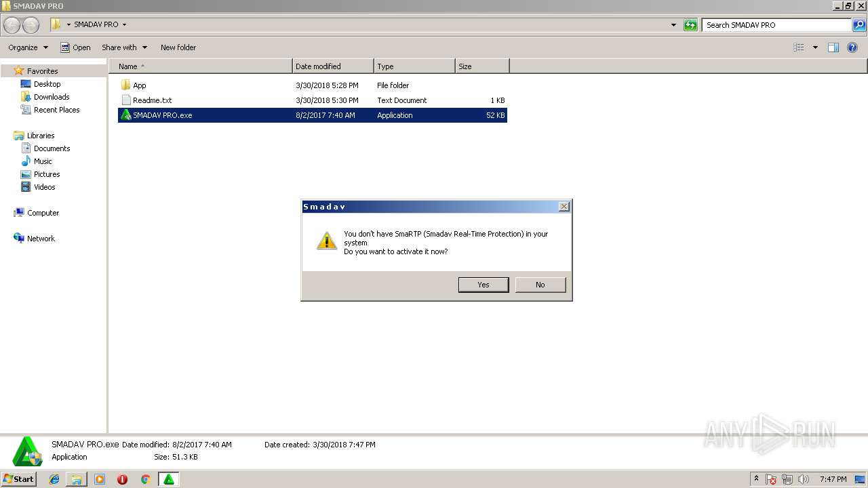Show hidden tray icons
This screenshot has width=868, height=488.
click(757, 479)
